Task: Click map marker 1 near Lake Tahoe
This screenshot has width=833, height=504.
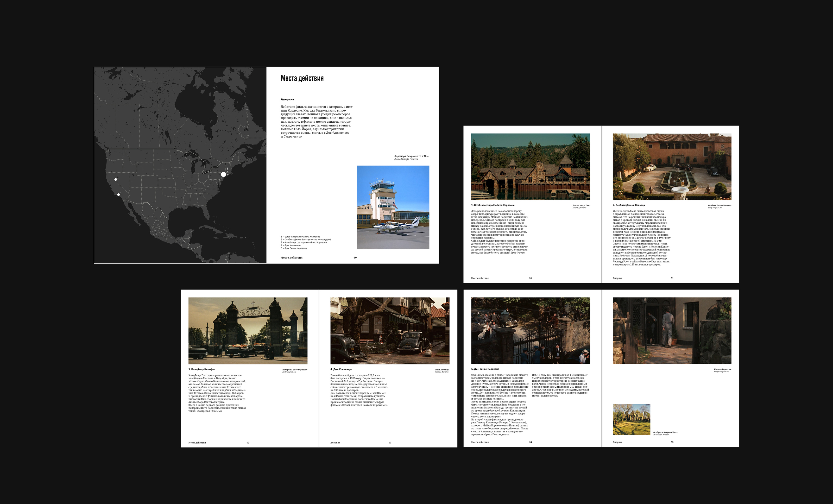Action: point(116,179)
